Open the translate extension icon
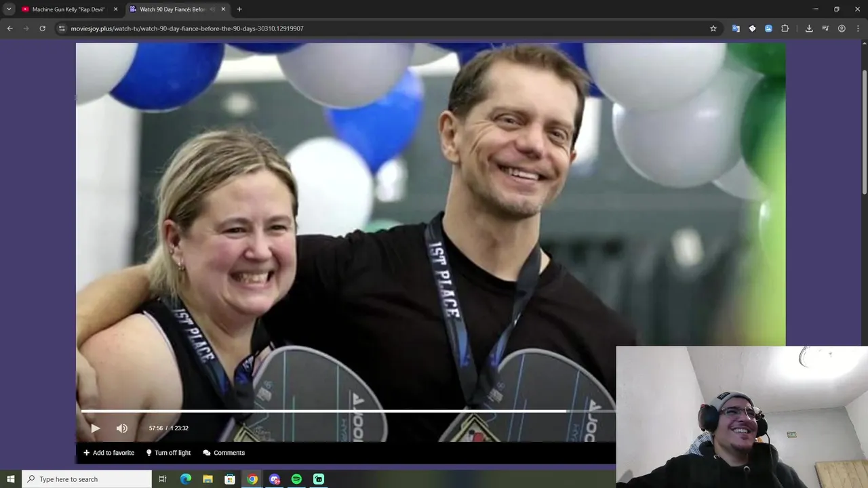This screenshot has width=868, height=488. [736, 28]
